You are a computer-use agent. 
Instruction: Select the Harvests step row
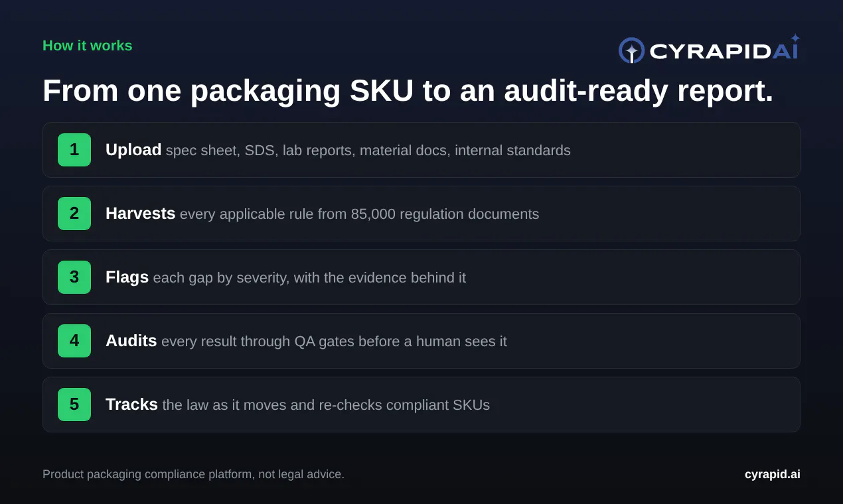[421, 214]
